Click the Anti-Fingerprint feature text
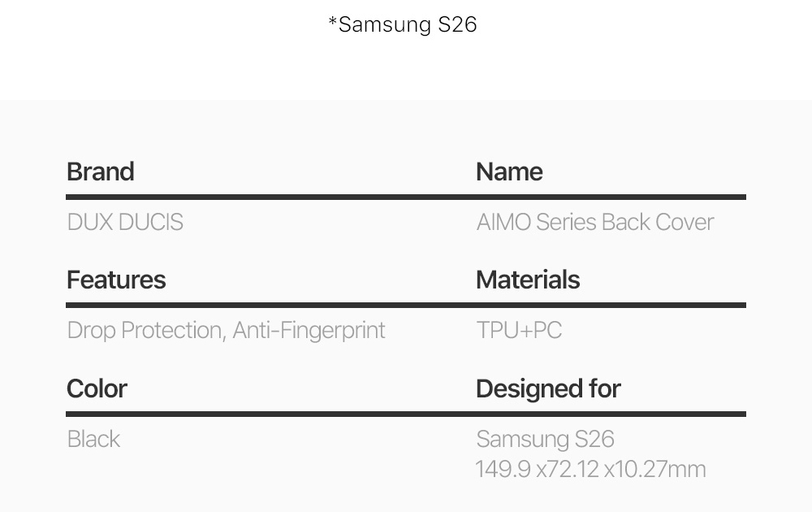The image size is (812, 512). click(309, 330)
